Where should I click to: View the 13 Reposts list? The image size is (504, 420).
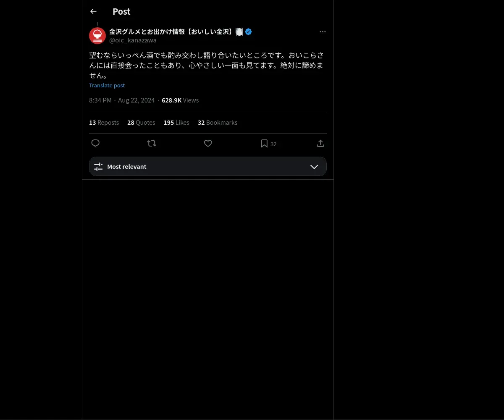(x=104, y=123)
